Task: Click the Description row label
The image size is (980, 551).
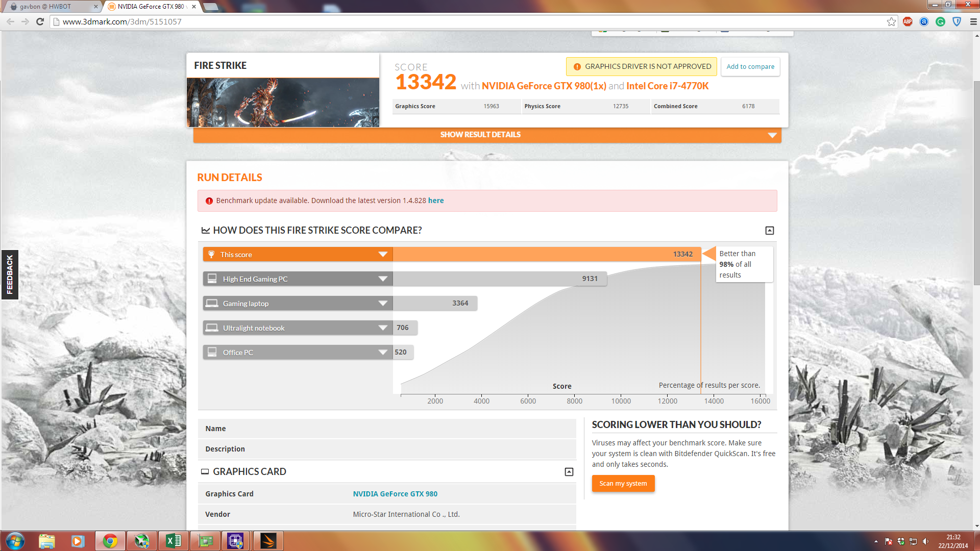Action: point(225,449)
